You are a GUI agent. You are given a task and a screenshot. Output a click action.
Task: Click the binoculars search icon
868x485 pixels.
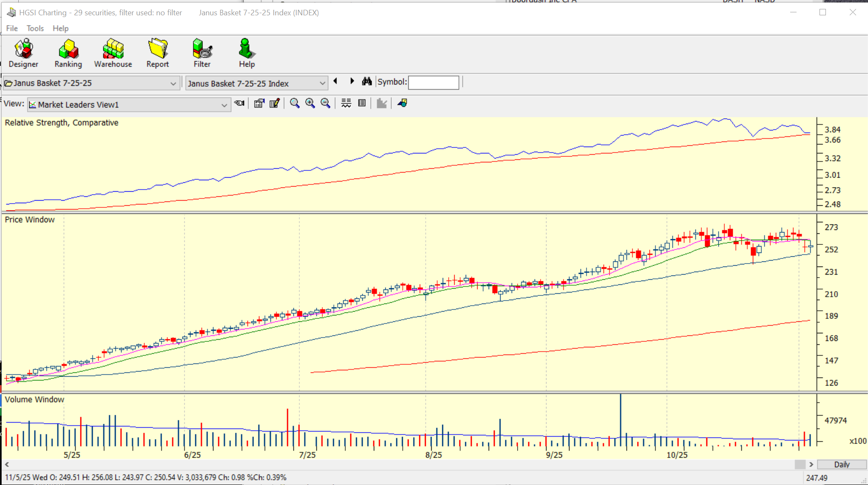tap(367, 82)
